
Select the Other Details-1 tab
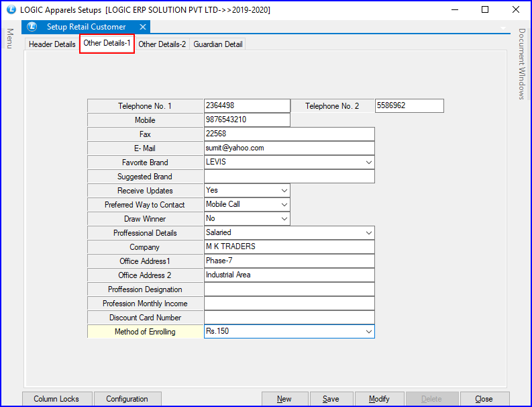coord(107,43)
